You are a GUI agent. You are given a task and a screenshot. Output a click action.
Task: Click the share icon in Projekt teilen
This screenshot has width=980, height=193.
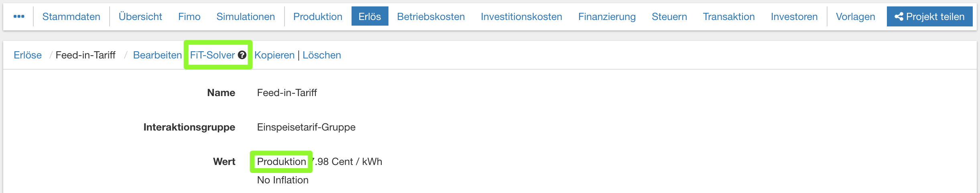coord(899,16)
